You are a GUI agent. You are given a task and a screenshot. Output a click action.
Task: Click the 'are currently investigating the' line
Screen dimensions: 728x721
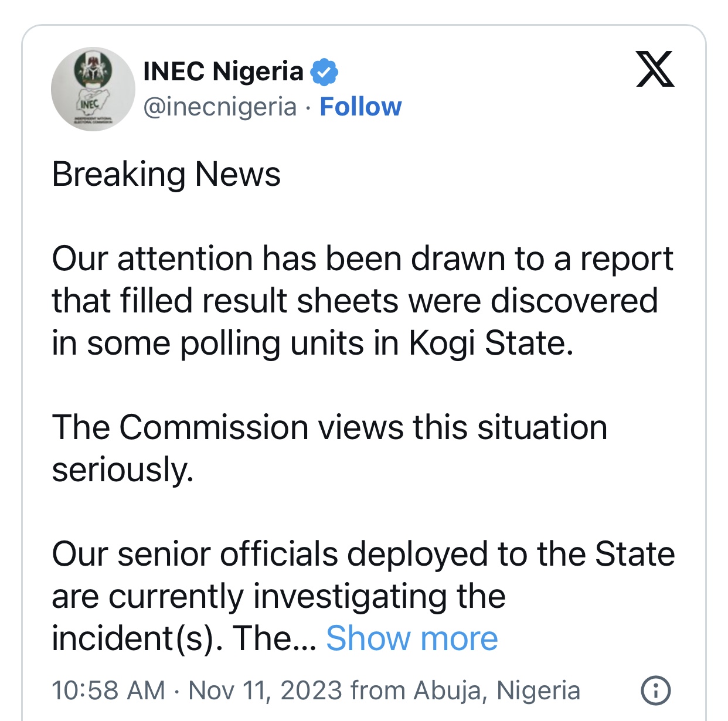(279, 597)
